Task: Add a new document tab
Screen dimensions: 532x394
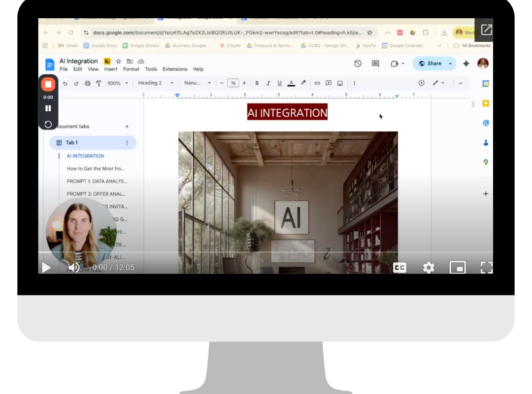Action: pyautogui.click(x=127, y=126)
